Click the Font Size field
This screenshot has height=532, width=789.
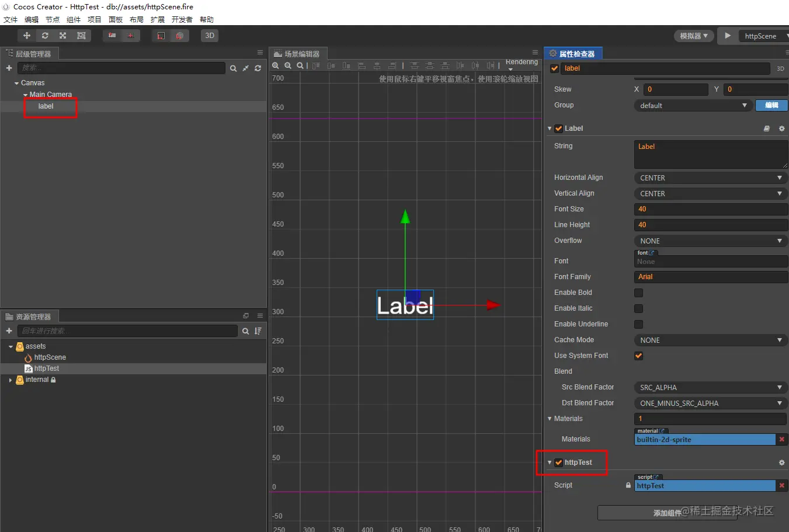[711, 209]
